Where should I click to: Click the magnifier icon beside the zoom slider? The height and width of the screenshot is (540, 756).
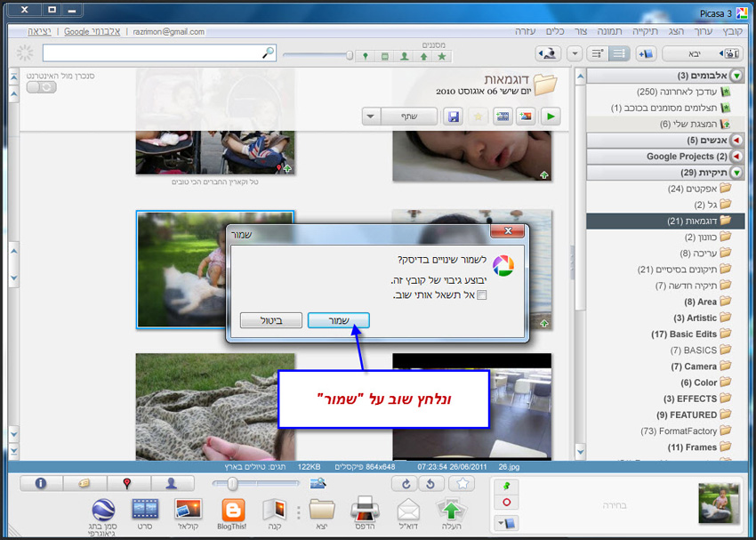(318, 483)
